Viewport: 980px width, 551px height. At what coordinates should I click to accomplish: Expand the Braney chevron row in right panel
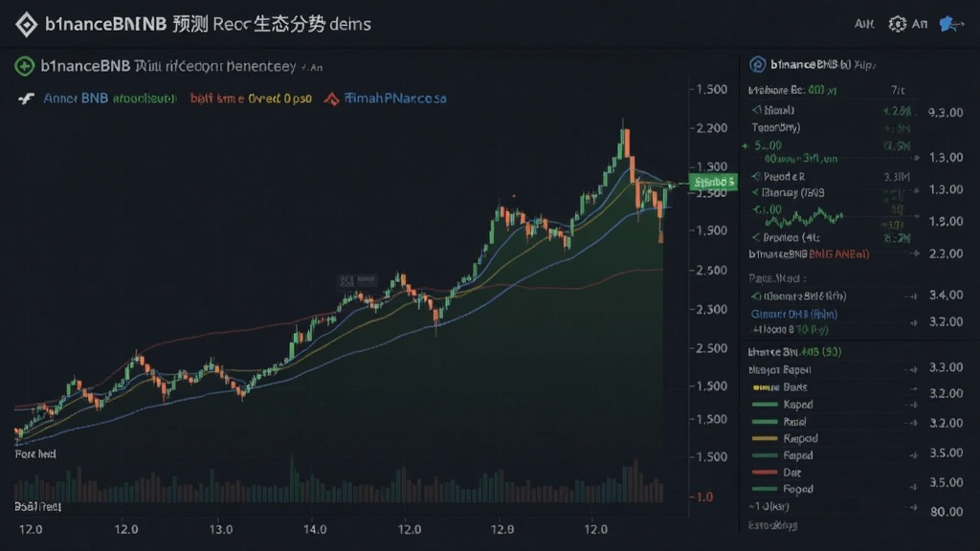756,193
